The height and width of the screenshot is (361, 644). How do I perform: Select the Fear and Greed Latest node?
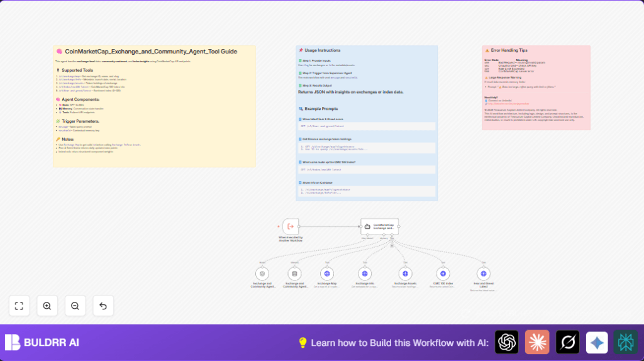484,274
